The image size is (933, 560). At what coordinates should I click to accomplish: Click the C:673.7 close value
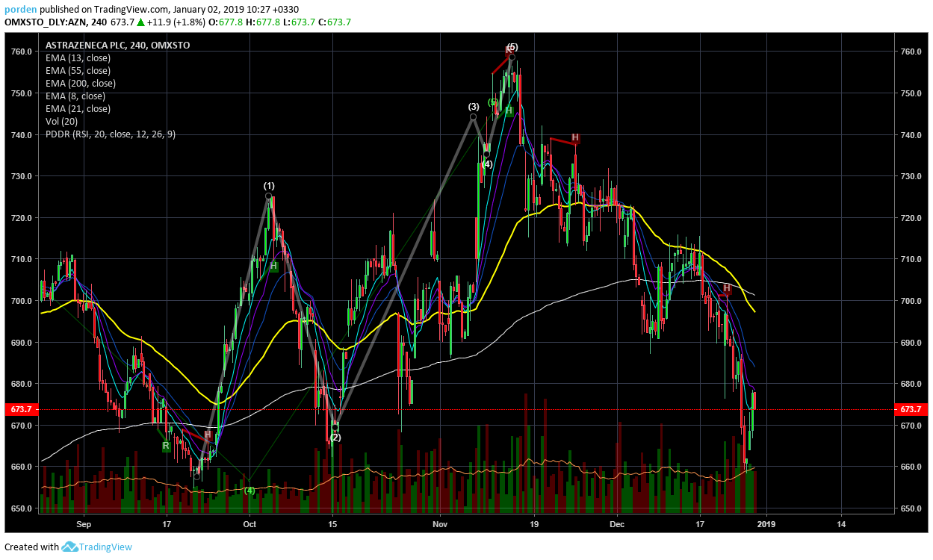pyautogui.click(x=335, y=22)
